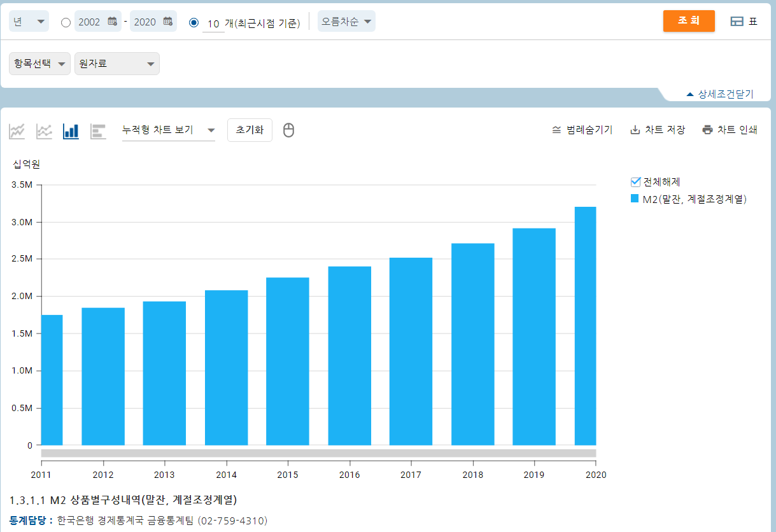Select the second line chart type icon
The width and height of the screenshot is (776, 532).
pos(44,131)
